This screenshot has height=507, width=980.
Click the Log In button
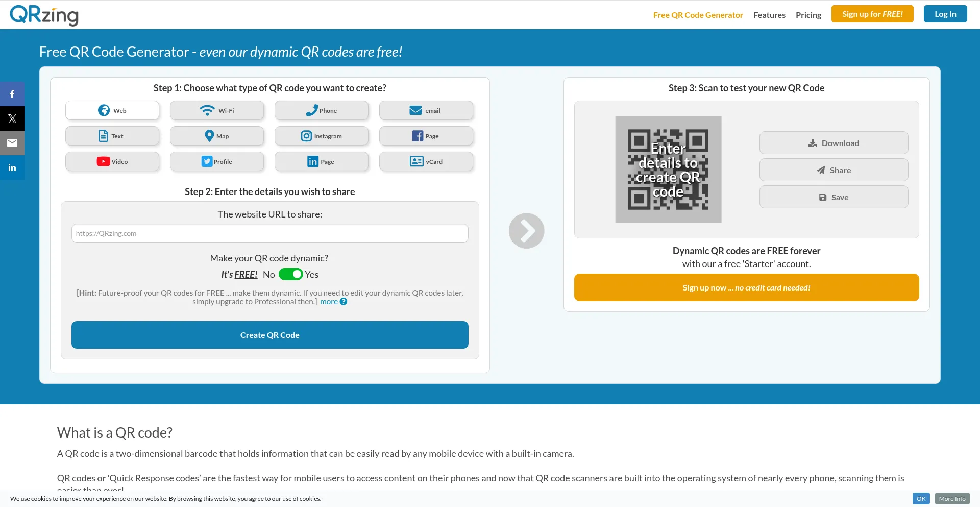tap(945, 14)
